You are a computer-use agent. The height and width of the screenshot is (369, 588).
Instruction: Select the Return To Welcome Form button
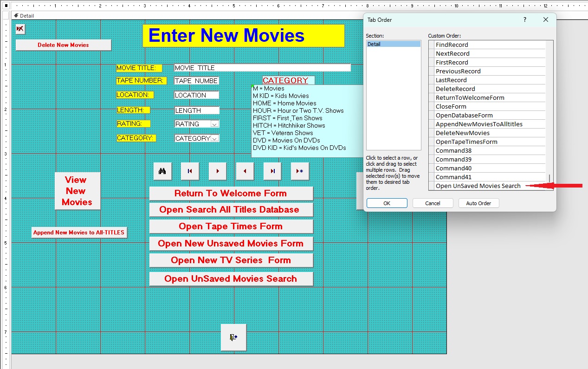click(231, 194)
